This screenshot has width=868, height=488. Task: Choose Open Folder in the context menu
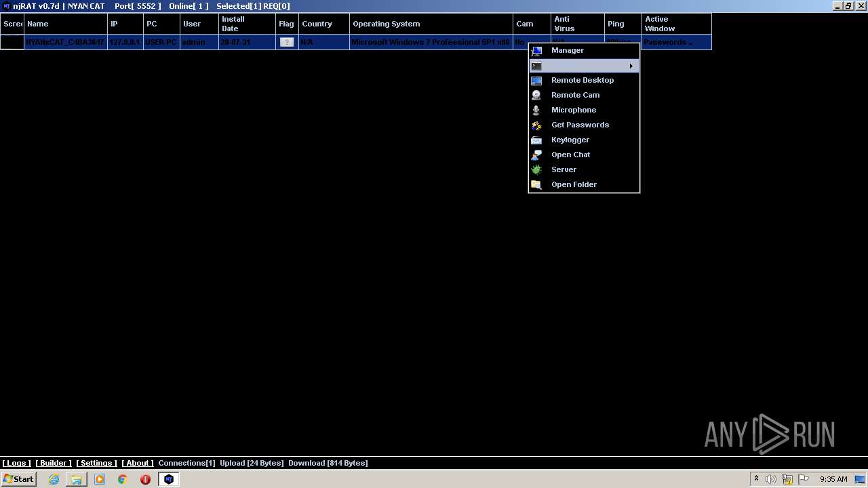point(584,184)
